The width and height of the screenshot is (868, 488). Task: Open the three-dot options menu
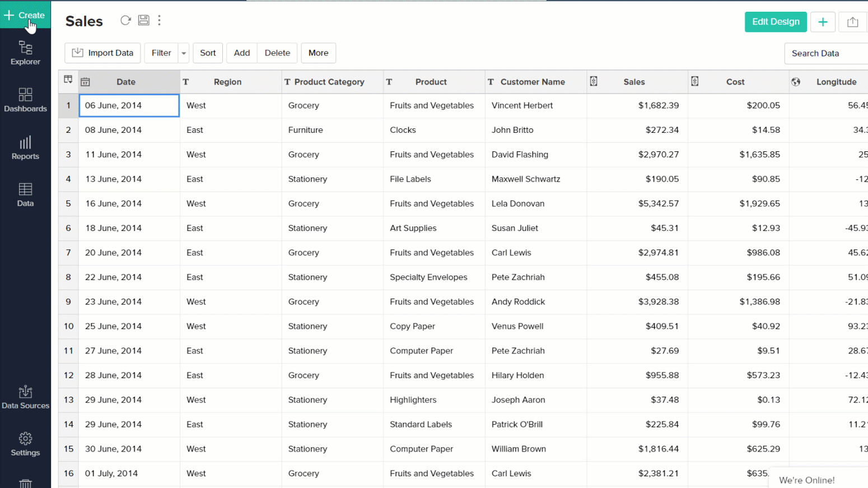160,21
